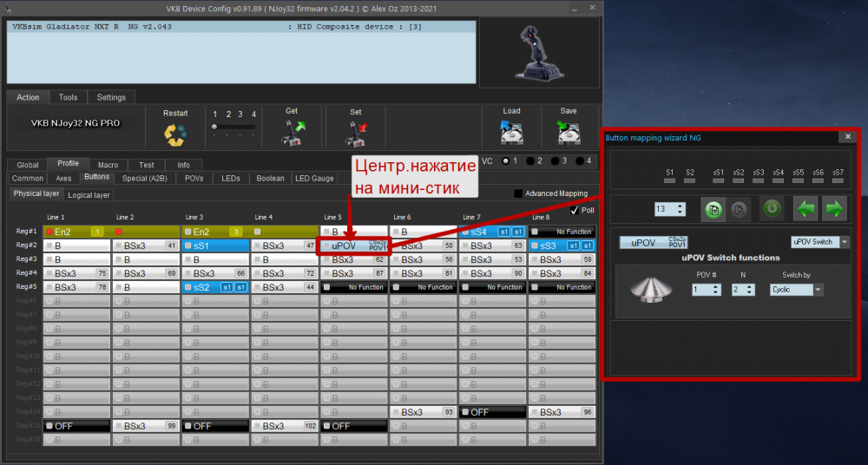Click the BSx3 96 cell

[x=562, y=412]
